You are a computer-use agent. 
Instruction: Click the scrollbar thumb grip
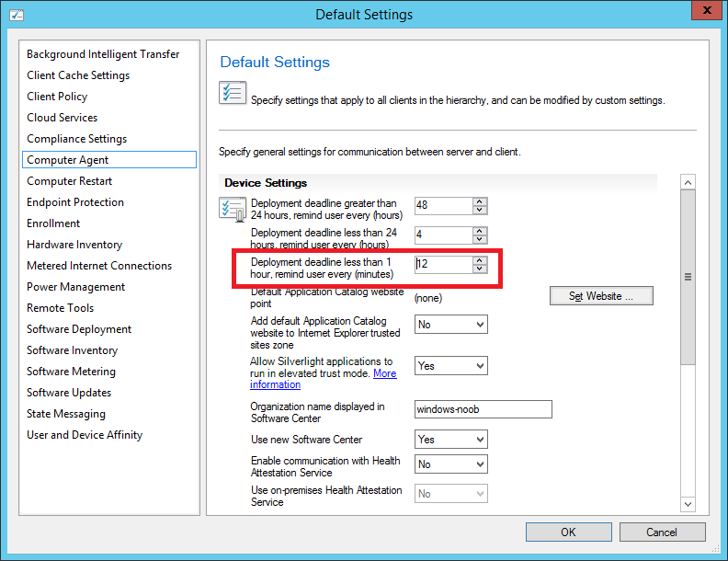[688, 277]
